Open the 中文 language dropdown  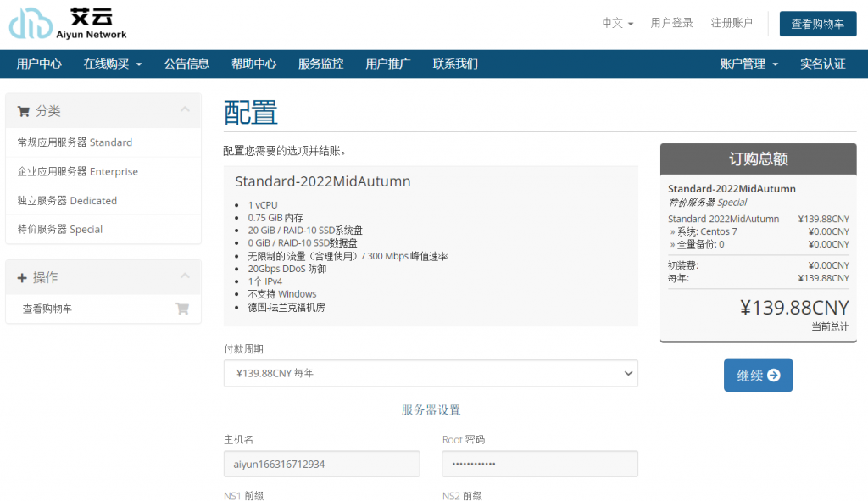pyautogui.click(x=617, y=23)
